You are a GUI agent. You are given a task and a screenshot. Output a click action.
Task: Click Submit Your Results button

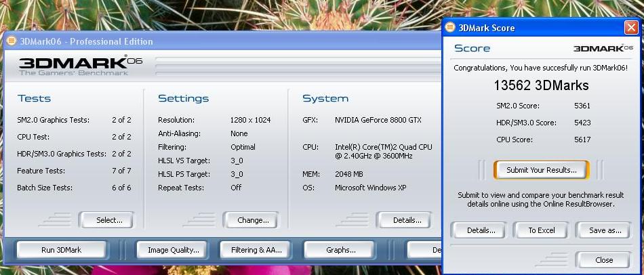[542, 170]
